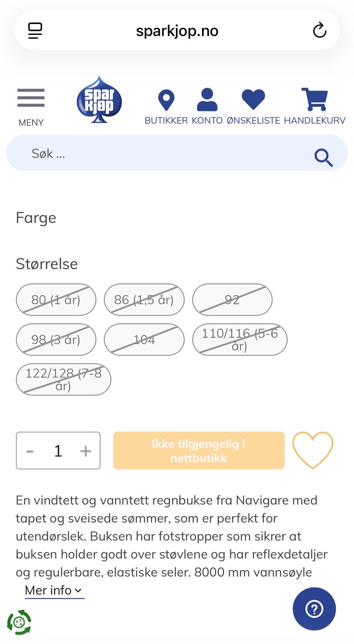Image resolution: width=354 pixels, height=644 pixels.
Task: Open the help question mark button
Action: 314,609
